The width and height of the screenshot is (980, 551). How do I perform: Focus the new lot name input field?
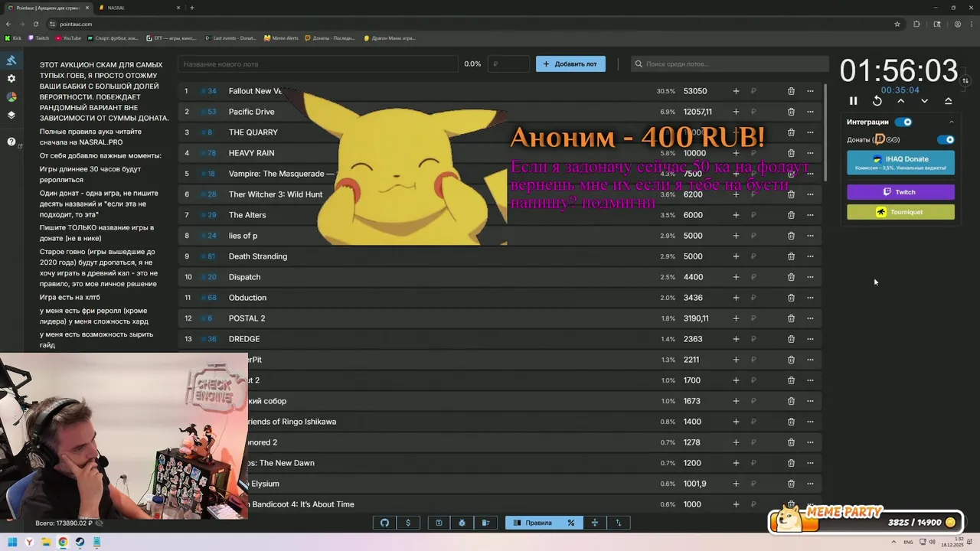click(318, 64)
